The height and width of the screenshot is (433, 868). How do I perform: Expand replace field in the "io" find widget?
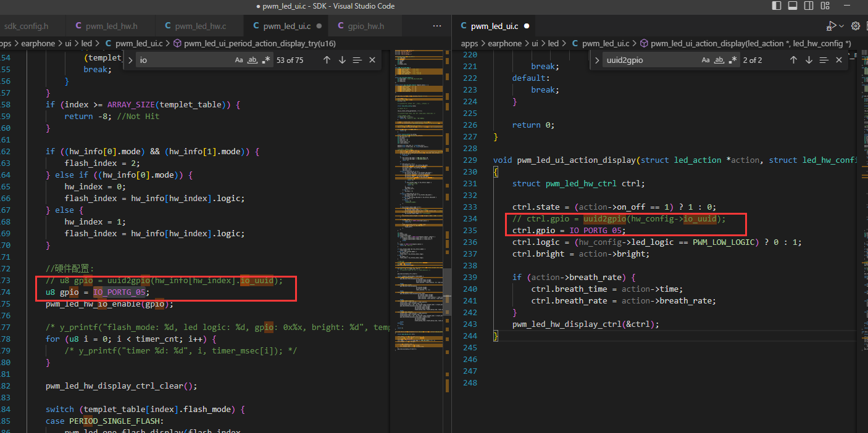pyautogui.click(x=130, y=60)
